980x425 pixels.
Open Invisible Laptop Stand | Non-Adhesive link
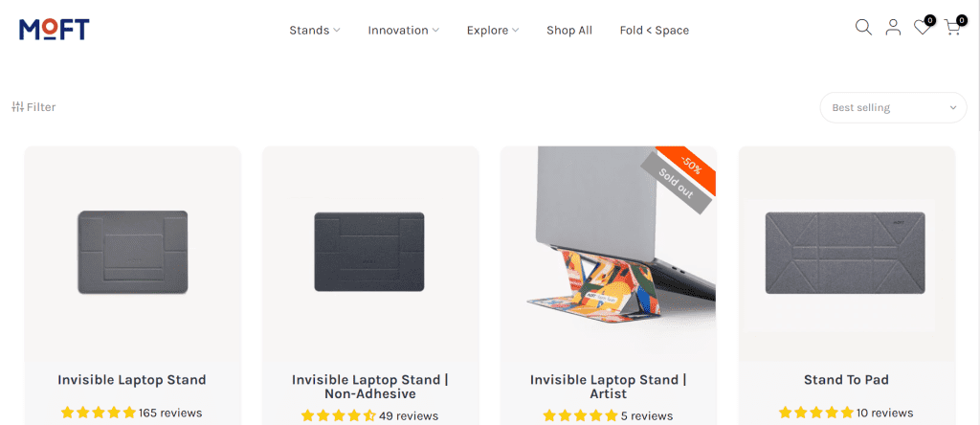370,387
